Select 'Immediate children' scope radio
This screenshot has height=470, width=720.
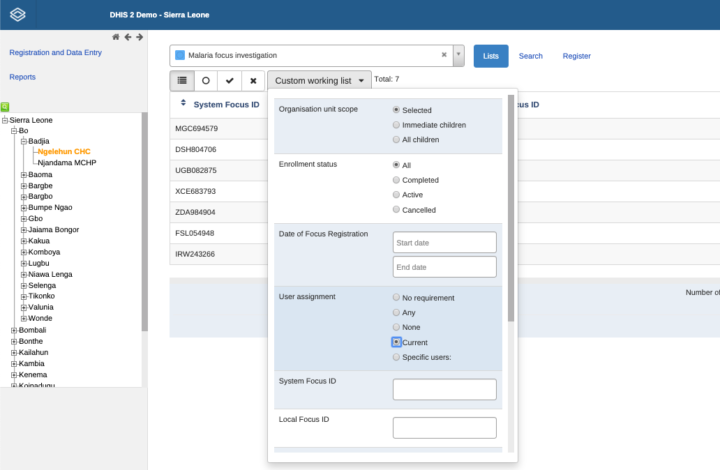[396, 124]
